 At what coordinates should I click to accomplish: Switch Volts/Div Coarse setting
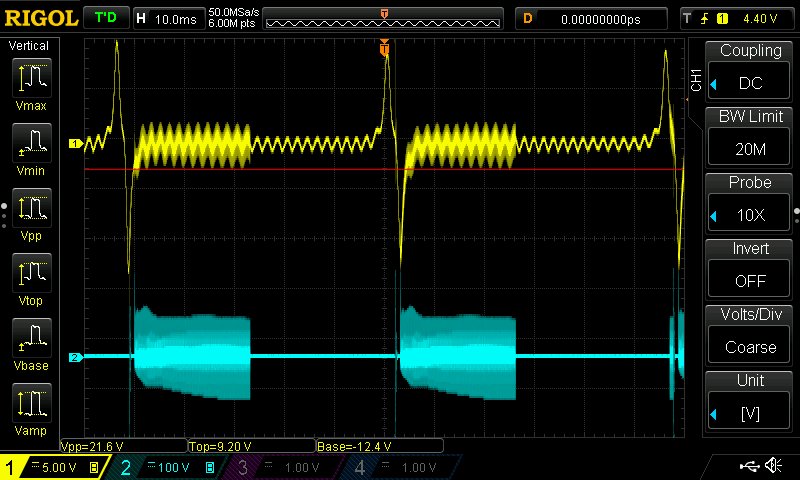750,335
